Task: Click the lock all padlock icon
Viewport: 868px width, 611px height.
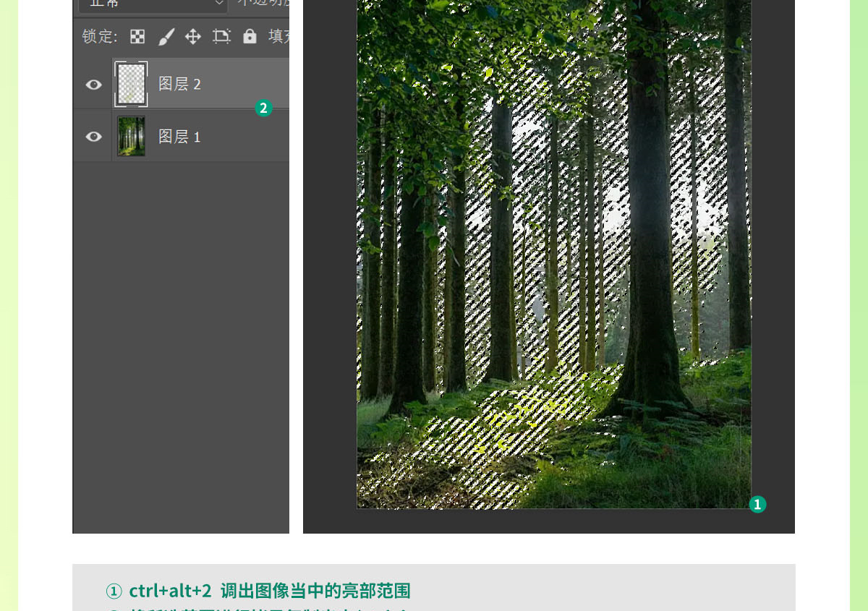Action: point(250,37)
